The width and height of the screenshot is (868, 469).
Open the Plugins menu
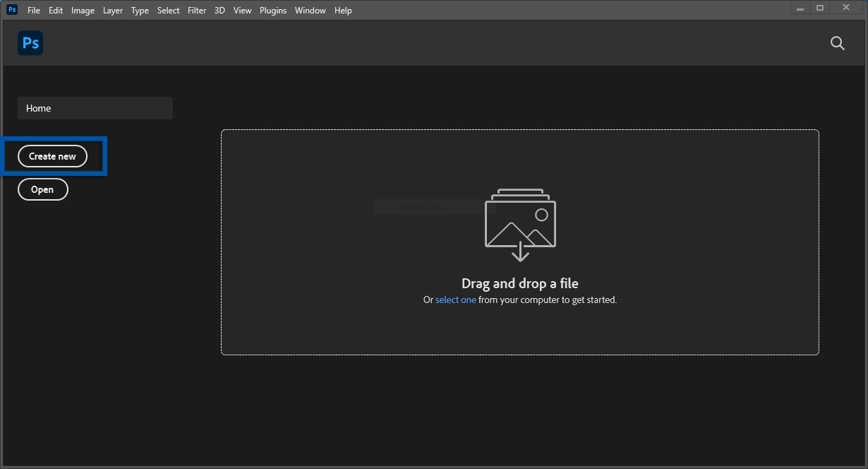pos(273,10)
